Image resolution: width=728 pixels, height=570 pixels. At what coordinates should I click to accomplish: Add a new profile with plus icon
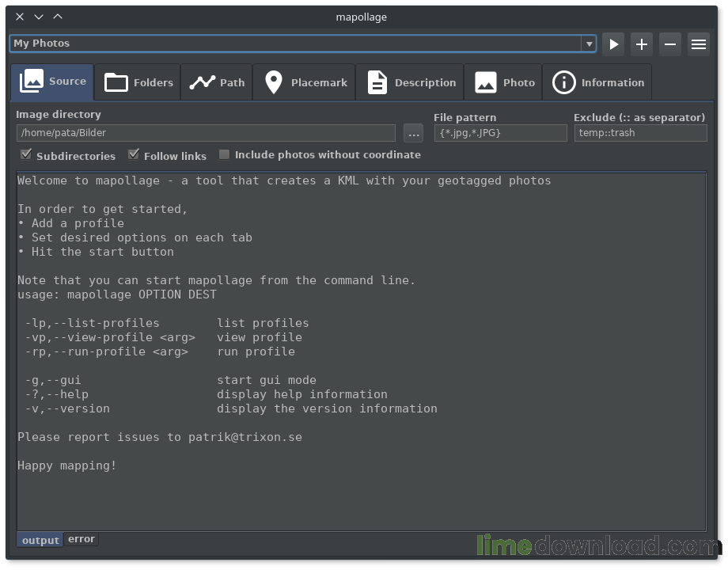pos(642,44)
